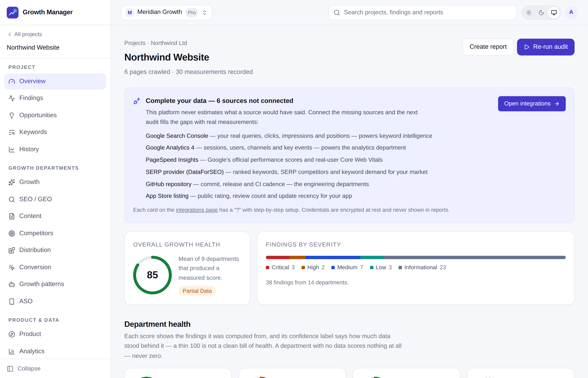Click the 38 findings from 14 departments text
The image size is (588, 378).
click(307, 283)
